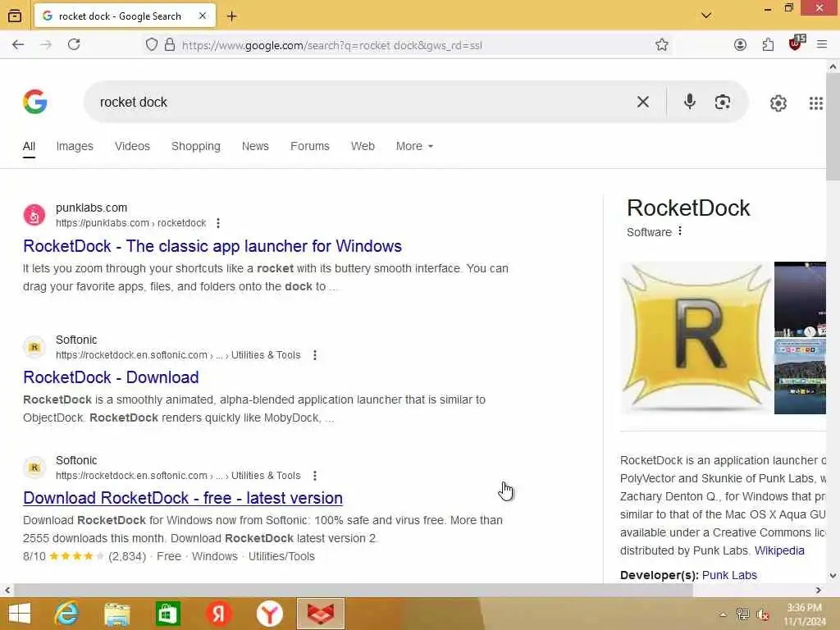Click vertical scrollbar down arrow
Viewport: 840px width, 630px height.
click(833, 576)
